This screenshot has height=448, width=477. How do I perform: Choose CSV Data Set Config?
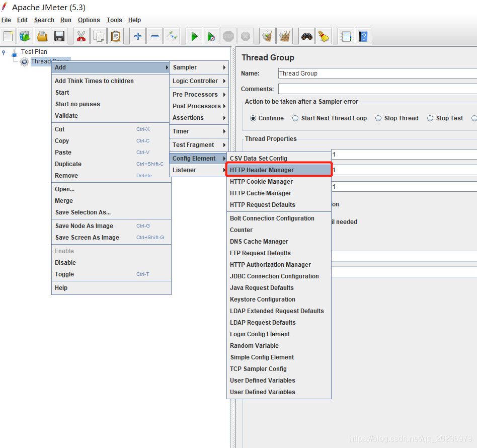point(279,158)
